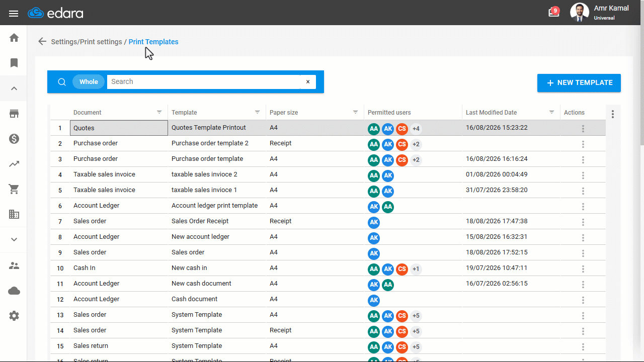Show +4 more users for Quotes row

(416, 129)
